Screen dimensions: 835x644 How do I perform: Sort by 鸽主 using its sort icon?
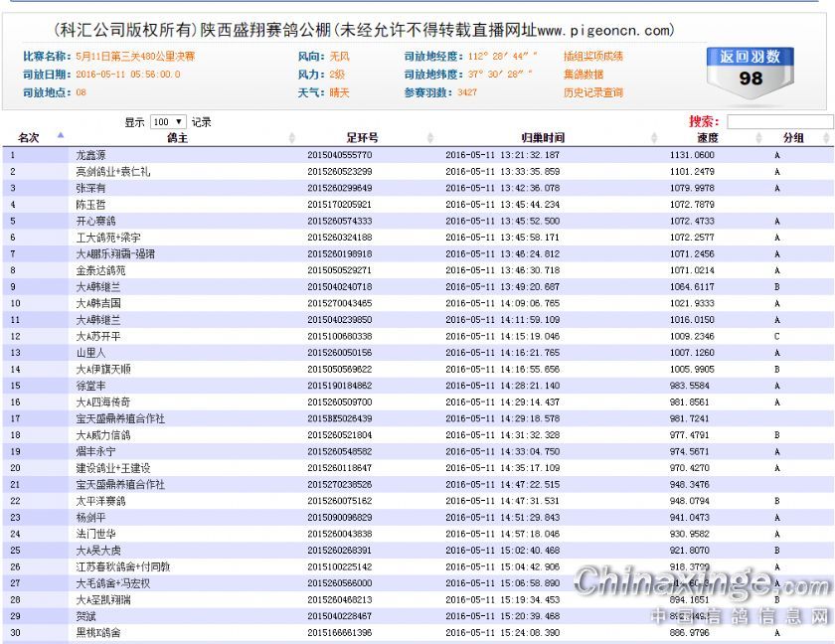pyautogui.click(x=291, y=138)
